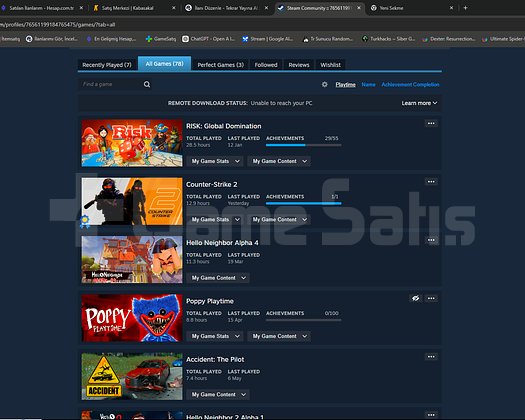Open more options for RISK: Global Domination
The width and height of the screenshot is (525, 420).
(431, 124)
